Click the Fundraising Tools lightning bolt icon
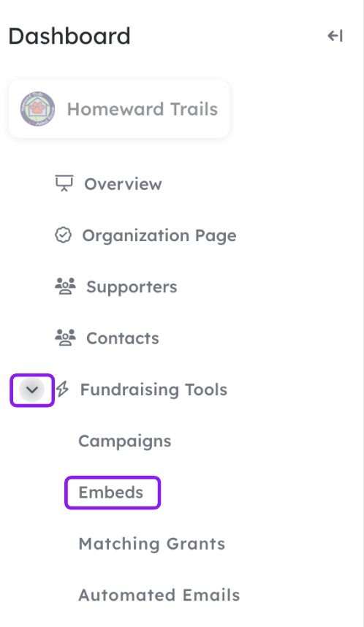364x627 pixels. [62, 389]
